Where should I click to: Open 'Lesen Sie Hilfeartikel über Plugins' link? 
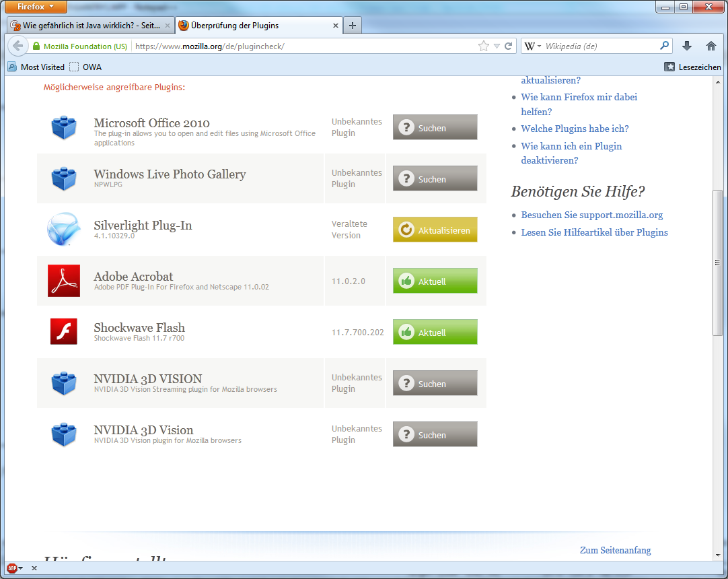pos(594,232)
